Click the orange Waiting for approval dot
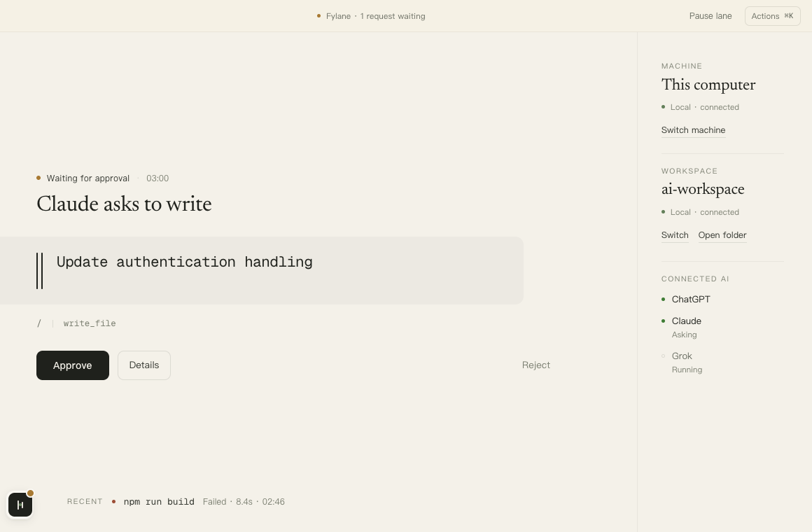The height and width of the screenshot is (532, 812). pyautogui.click(x=38, y=178)
